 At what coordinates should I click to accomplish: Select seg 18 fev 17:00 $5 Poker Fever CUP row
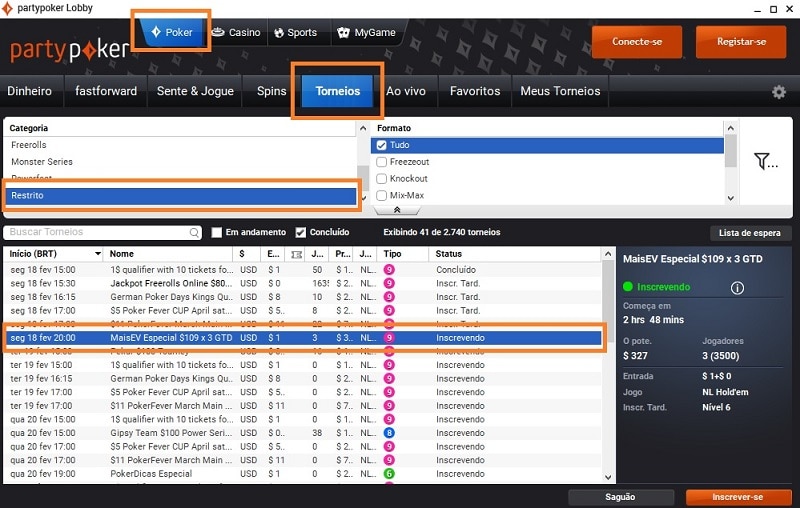click(x=304, y=311)
